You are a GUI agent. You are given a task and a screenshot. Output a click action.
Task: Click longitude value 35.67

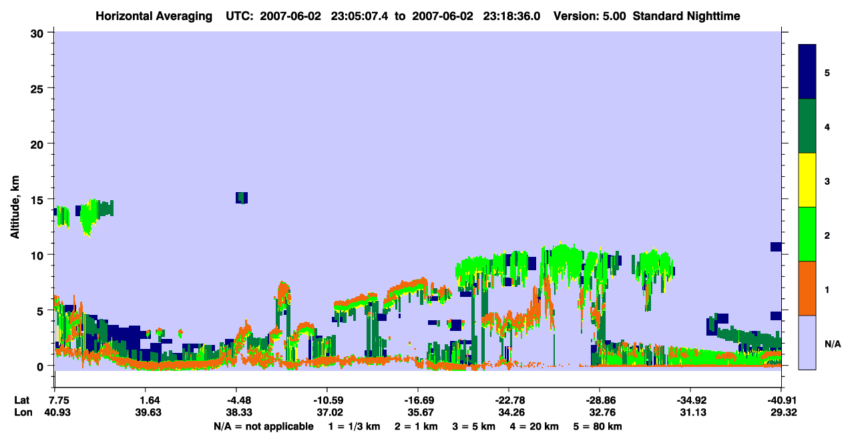point(421,412)
